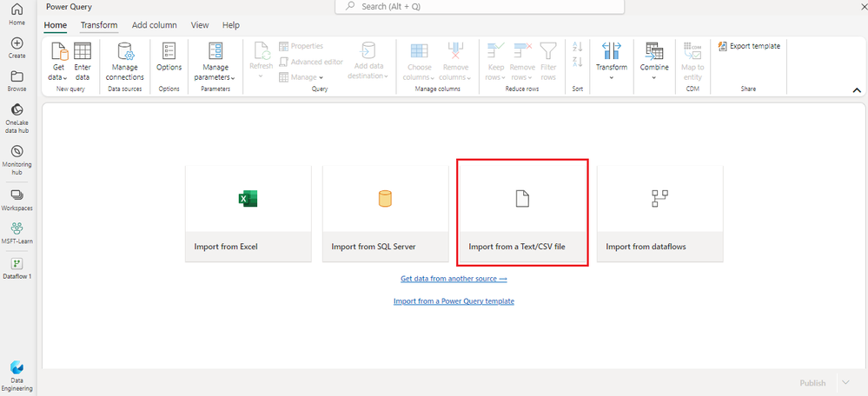Image resolution: width=868 pixels, height=396 pixels.
Task: Select the Import from Excel tile
Action: point(248,214)
